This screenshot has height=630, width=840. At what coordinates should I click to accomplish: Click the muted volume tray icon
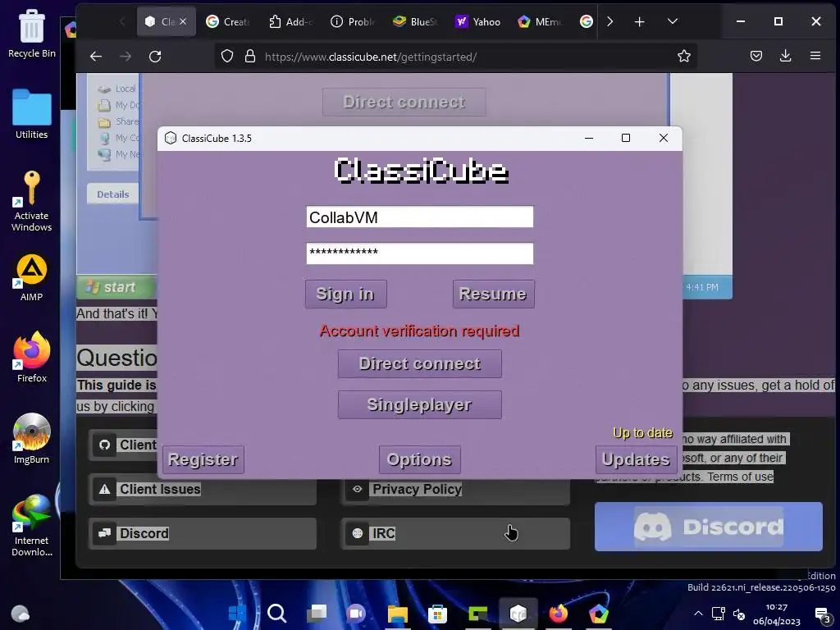click(x=739, y=614)
